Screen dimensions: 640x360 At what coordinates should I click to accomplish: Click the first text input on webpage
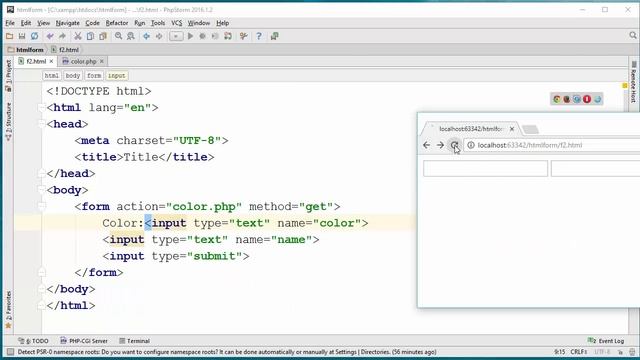(x=485, y=169)
